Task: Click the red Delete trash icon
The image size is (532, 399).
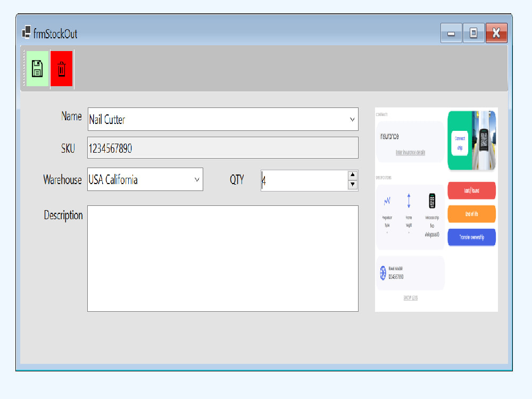Action: point(61,69)
